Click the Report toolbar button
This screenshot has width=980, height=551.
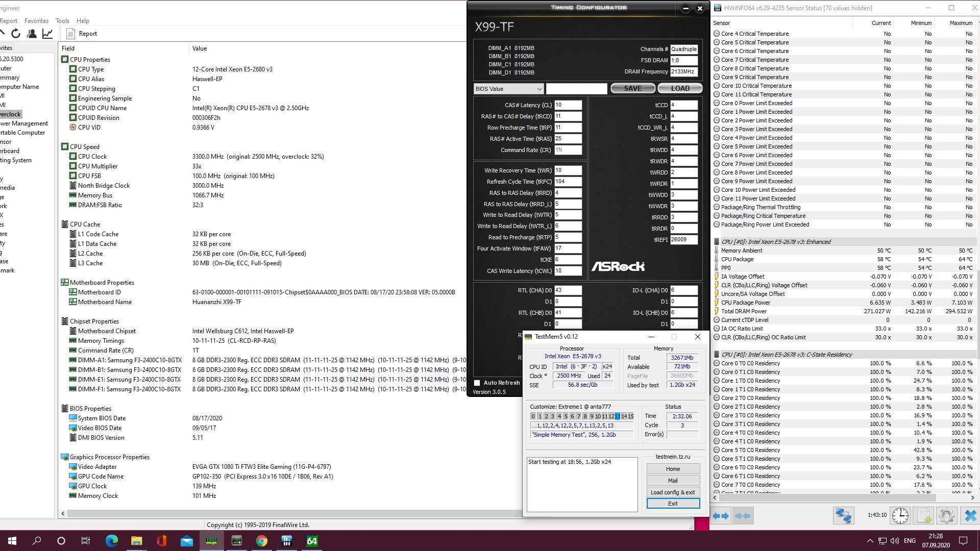[x=82, y=34]
